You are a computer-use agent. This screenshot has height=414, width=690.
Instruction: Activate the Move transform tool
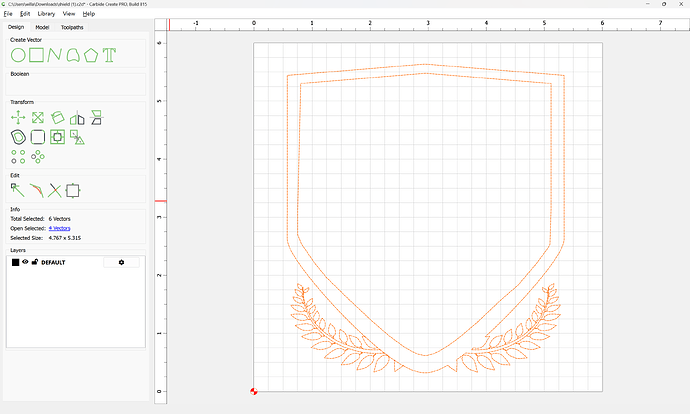tap(18, 117)
